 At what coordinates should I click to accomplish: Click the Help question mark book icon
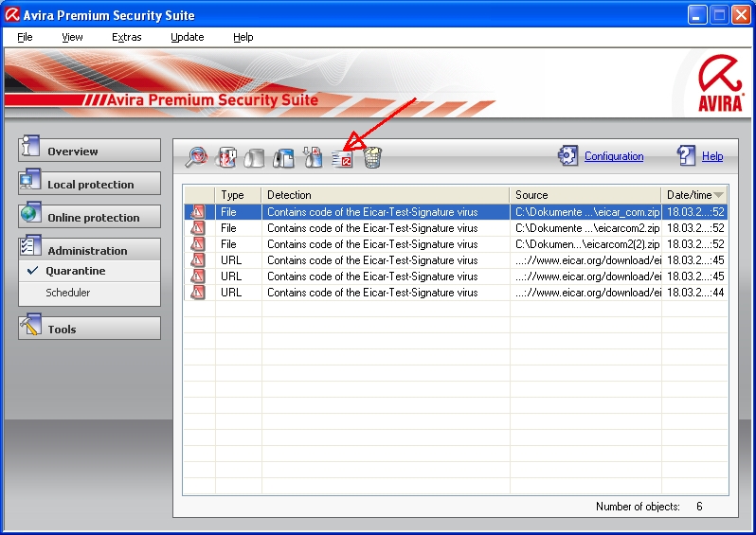[x=686, y=155]
